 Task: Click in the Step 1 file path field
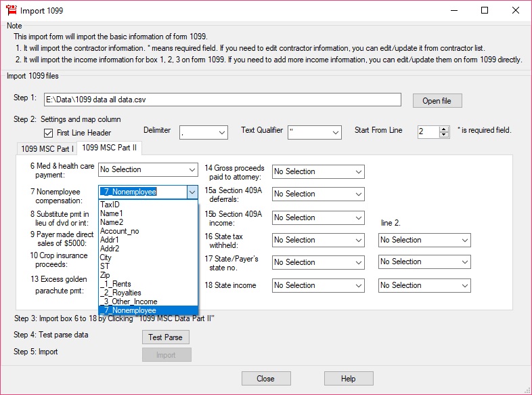(x=222, y=100)
